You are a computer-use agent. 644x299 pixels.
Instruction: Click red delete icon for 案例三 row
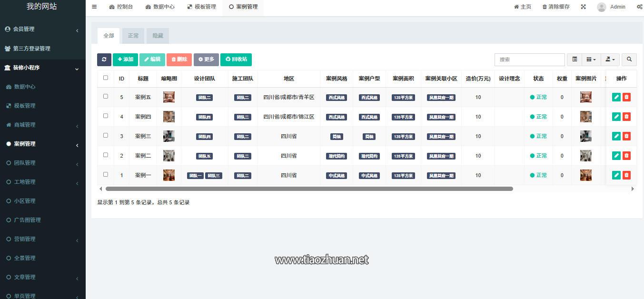click(626, 136)
